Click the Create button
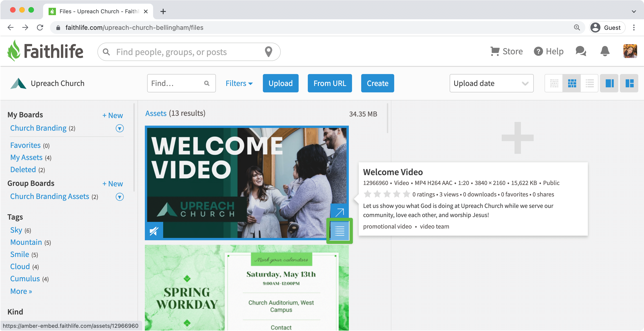The height and width of the screenshot is (331, 644). pyautogui.click(x=377, y=83)
